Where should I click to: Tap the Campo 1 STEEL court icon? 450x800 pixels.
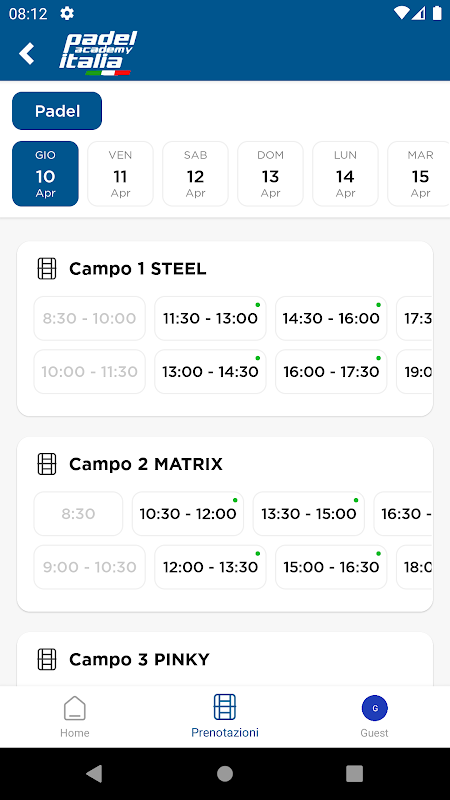click(x=47, y=269)
